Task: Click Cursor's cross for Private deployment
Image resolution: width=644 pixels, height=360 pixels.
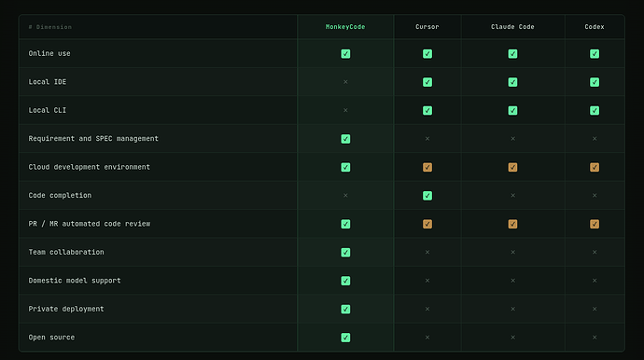Action: tap(427, 309)
